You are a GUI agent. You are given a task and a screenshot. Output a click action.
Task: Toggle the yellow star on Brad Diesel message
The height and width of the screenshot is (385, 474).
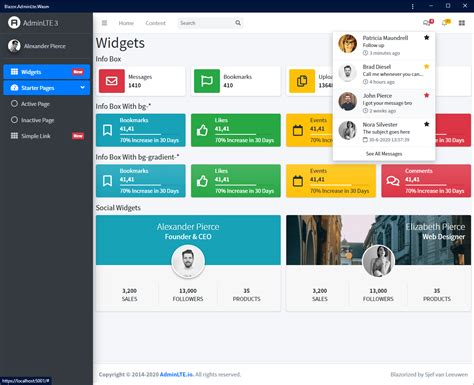tap(426, 66)
